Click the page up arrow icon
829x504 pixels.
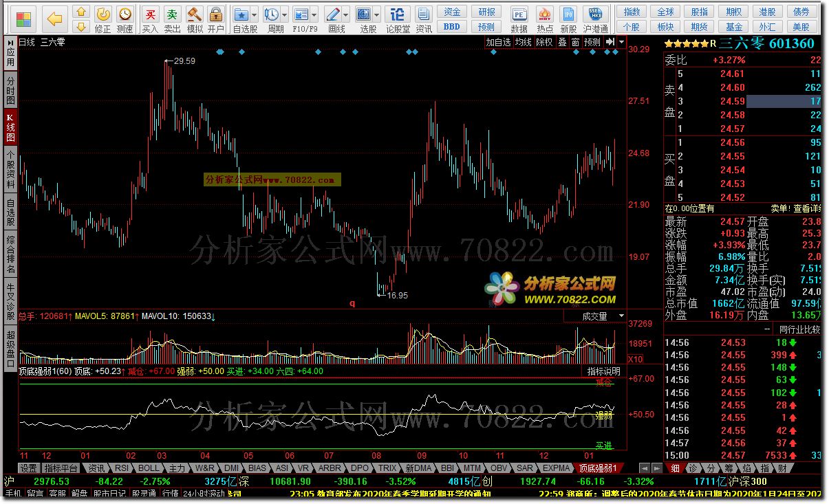pos(81,12)
